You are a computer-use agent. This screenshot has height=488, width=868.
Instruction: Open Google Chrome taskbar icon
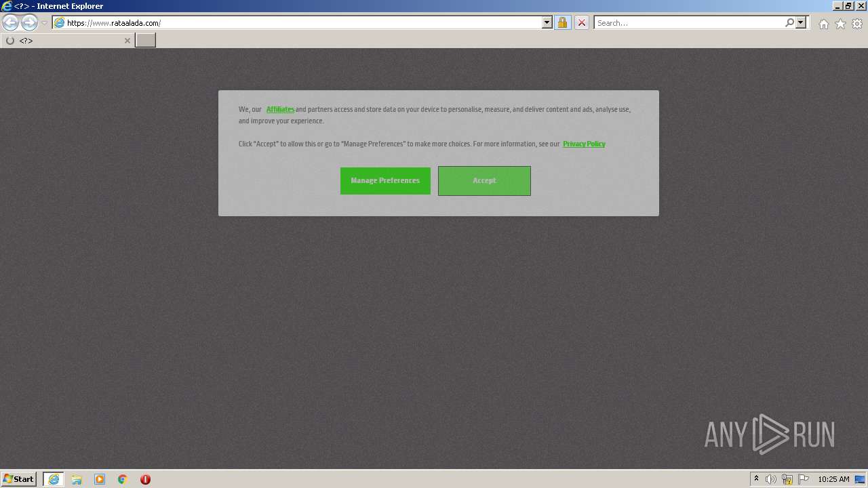(123, 479)
